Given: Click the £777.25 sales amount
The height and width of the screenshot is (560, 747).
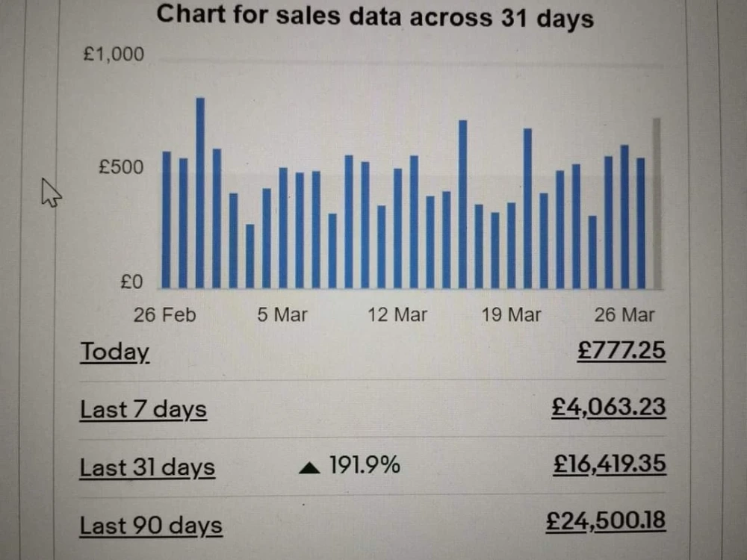Looking at the screenshot, I should click(x=622, y=350).
